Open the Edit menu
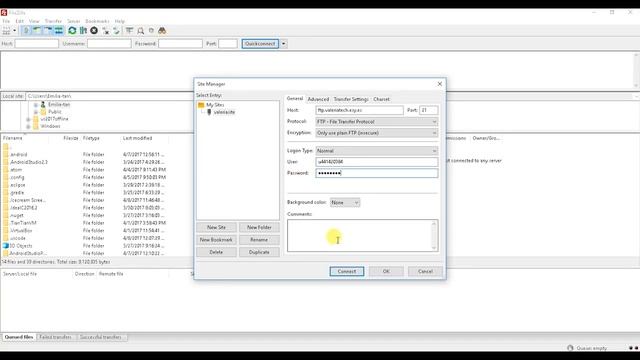The height and width of the screenshot is (360, 640). (x=20, y=21)
